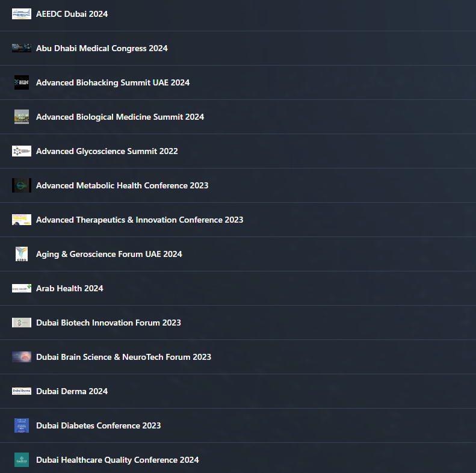This screenshot has width=476, height=473.
Task: Click the Aging & Geroscience Forum logo
Action: [x=22, y=254]
